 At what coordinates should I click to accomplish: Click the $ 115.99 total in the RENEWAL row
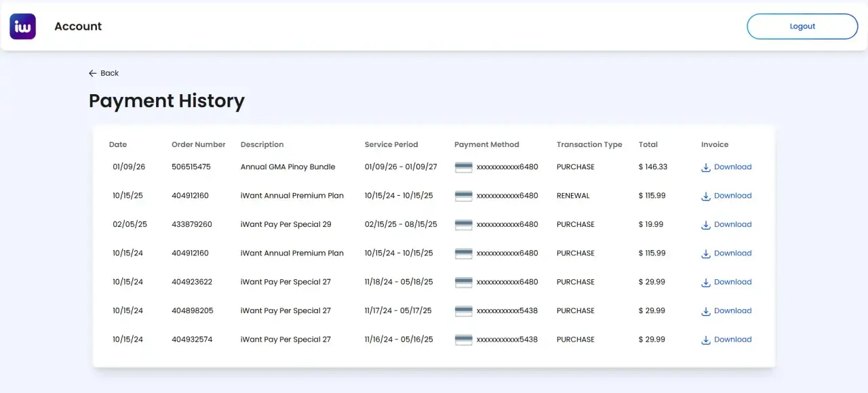pos(652,196)
